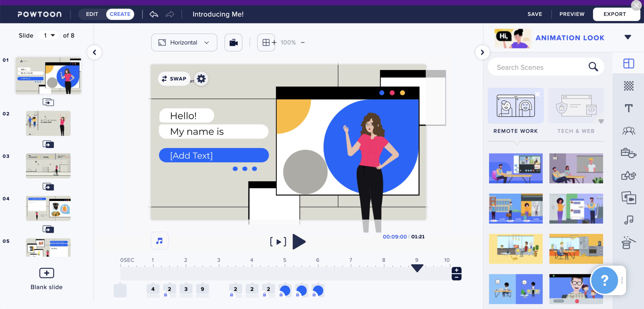Select slide 01 thumbnail
Screen dimensions: 644x309
[48, 75]
